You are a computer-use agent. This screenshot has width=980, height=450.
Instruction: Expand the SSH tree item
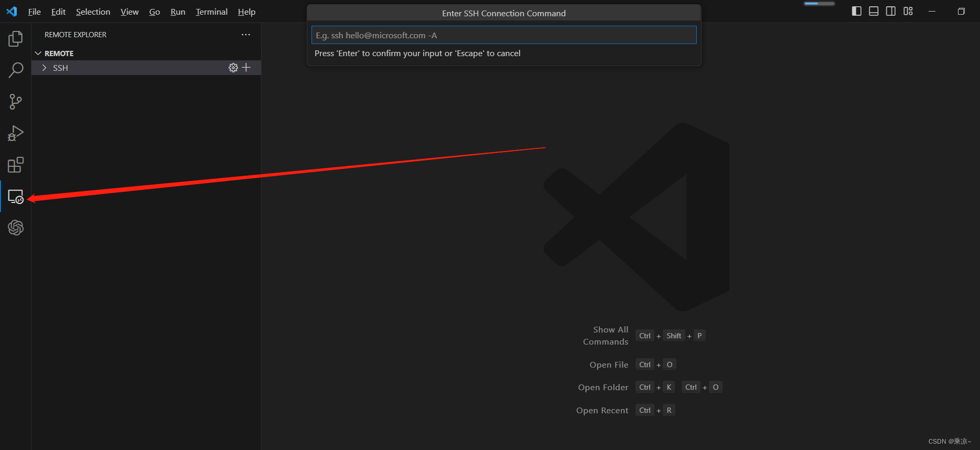pyautogui.click(x=45, y=68)
